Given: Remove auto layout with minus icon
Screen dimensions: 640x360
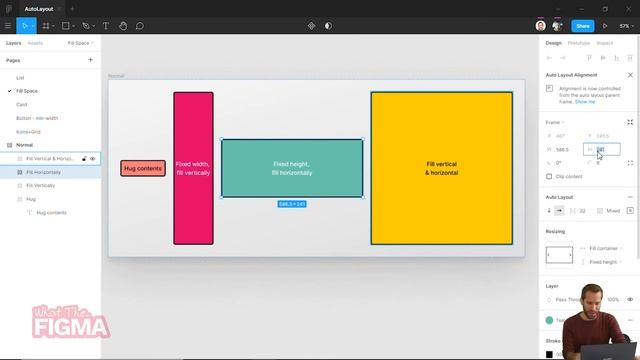Looking at the screenshot, I should click(x=630, y=197).
